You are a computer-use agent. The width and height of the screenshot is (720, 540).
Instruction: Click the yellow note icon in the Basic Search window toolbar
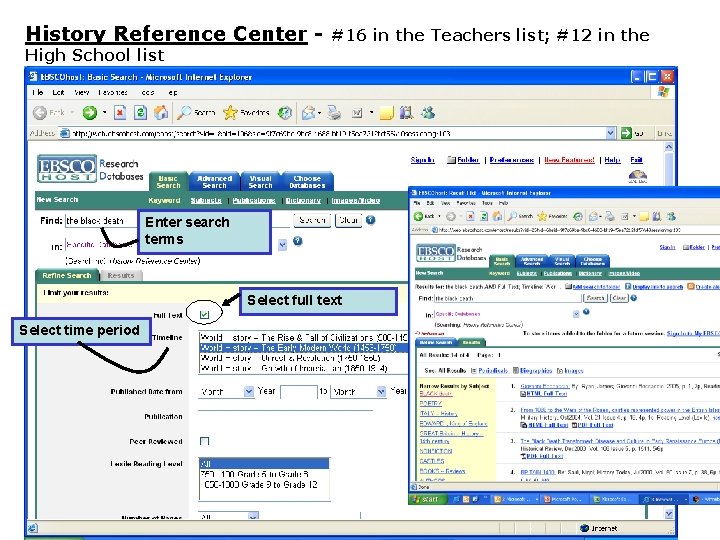coord(387,112)
